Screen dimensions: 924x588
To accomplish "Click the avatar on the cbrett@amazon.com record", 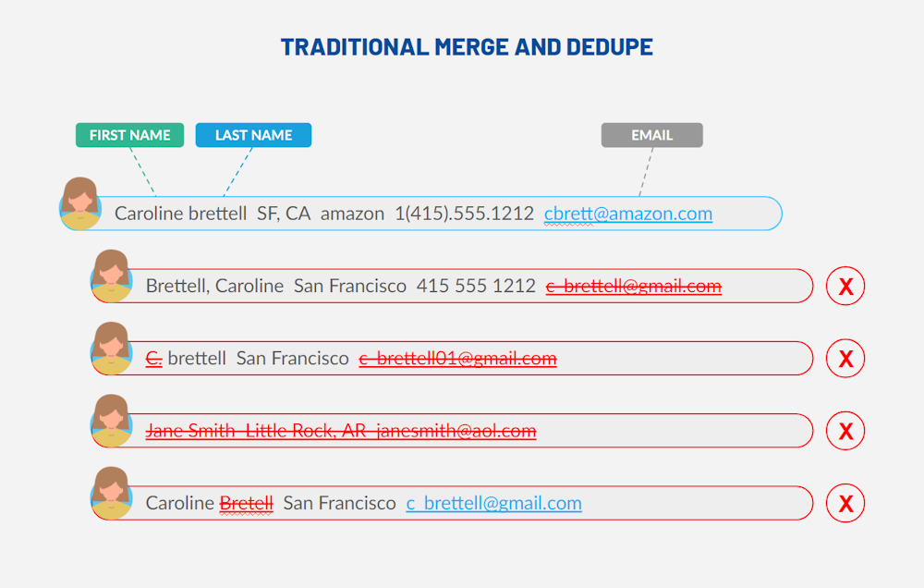I will click(80, 204).
